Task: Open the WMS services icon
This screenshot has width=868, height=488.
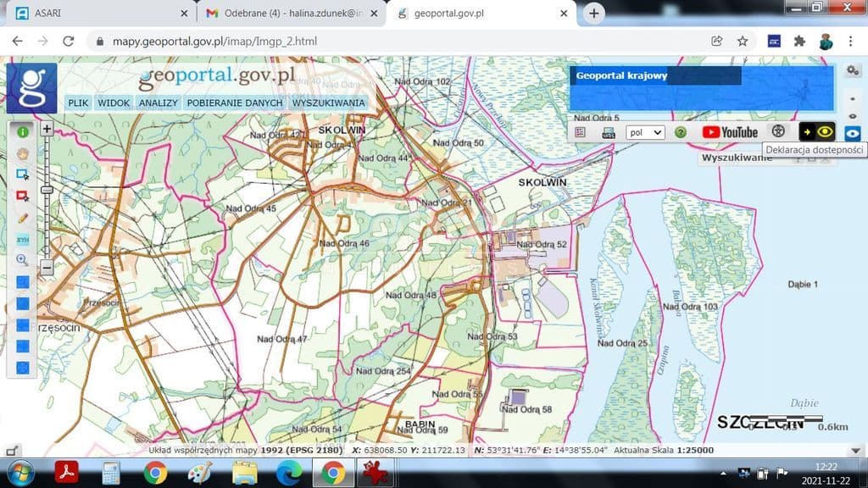Action: [608, 132]
